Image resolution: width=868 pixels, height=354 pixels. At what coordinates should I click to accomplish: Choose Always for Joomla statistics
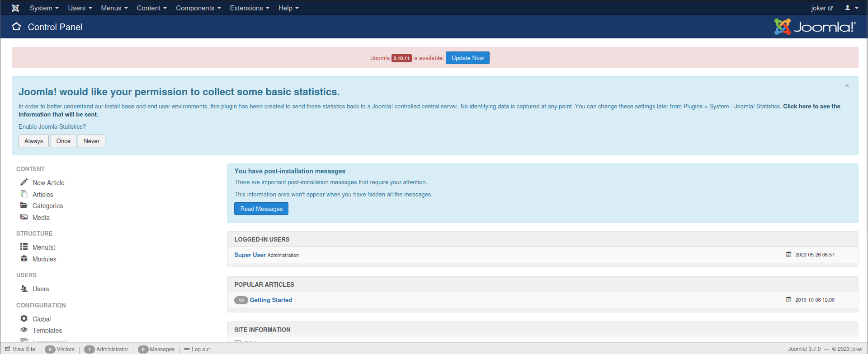pos(33,141)
